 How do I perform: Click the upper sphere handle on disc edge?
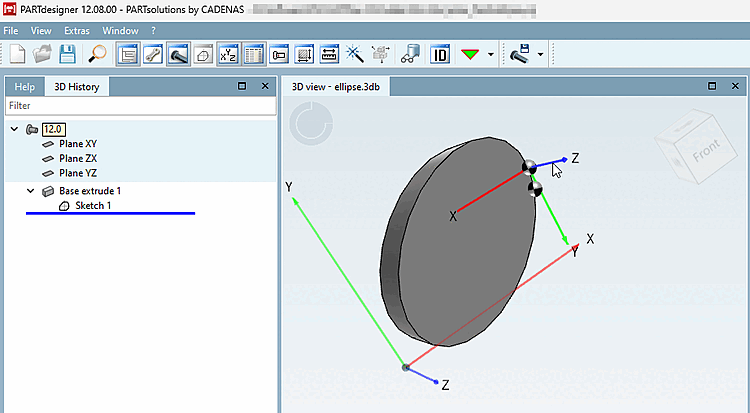529,167
